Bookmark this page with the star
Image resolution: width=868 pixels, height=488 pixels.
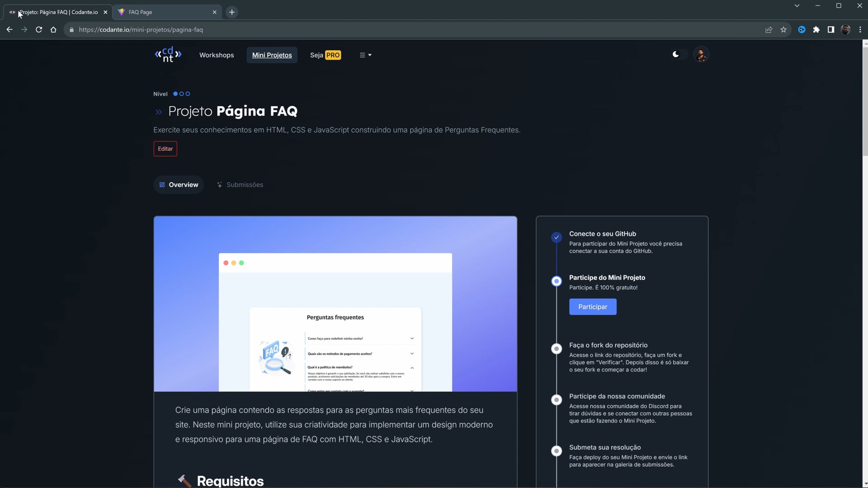pyautogui.click(x=783, y=30)
